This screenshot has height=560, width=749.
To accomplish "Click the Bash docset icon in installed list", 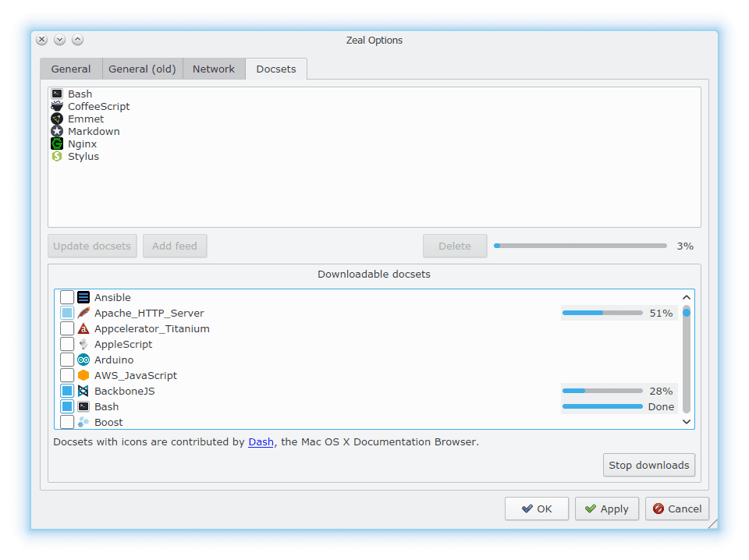I will pos(56,94).
